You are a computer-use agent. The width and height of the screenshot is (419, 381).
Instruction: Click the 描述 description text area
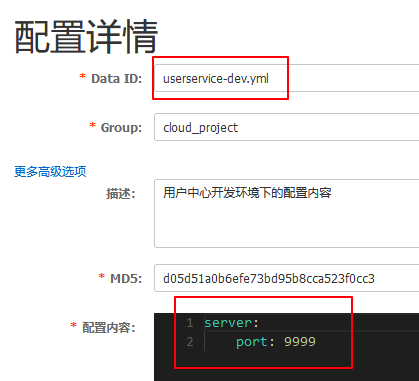click(x=287, y=214)
